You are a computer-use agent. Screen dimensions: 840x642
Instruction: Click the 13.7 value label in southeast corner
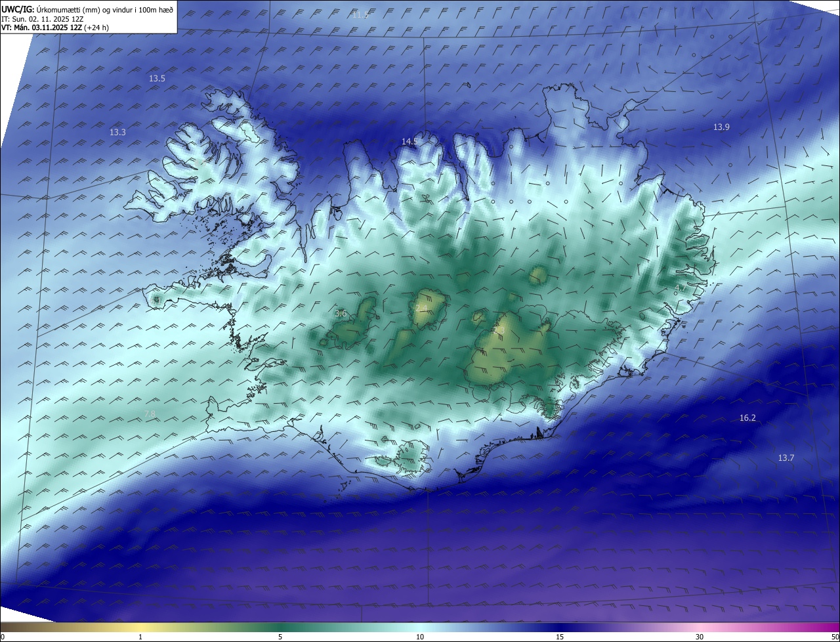(x=786, y=458)
